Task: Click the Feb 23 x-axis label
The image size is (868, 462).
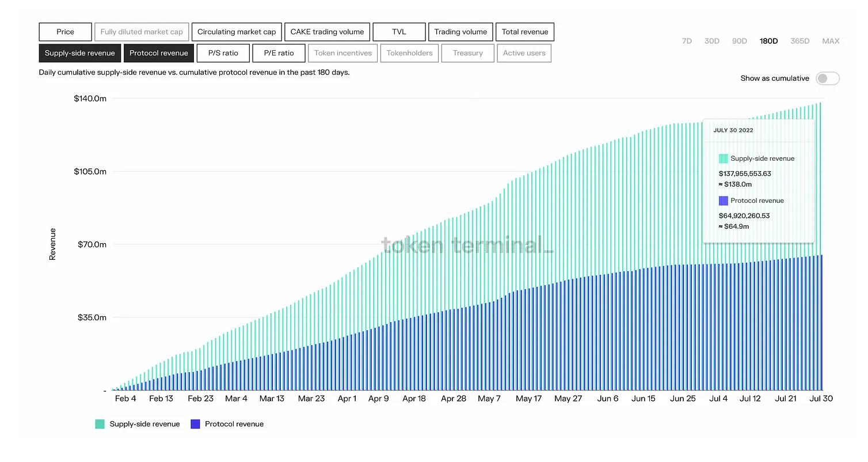Action: click(200, 398)
